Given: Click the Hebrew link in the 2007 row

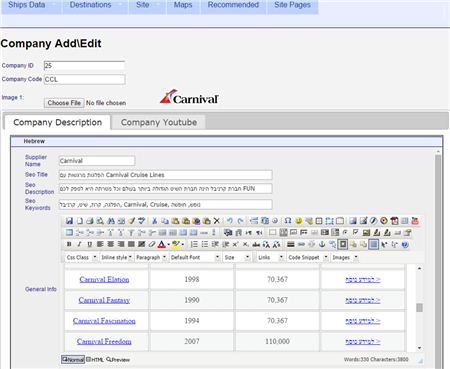Looking at the screenshot, I should (363, 341).
